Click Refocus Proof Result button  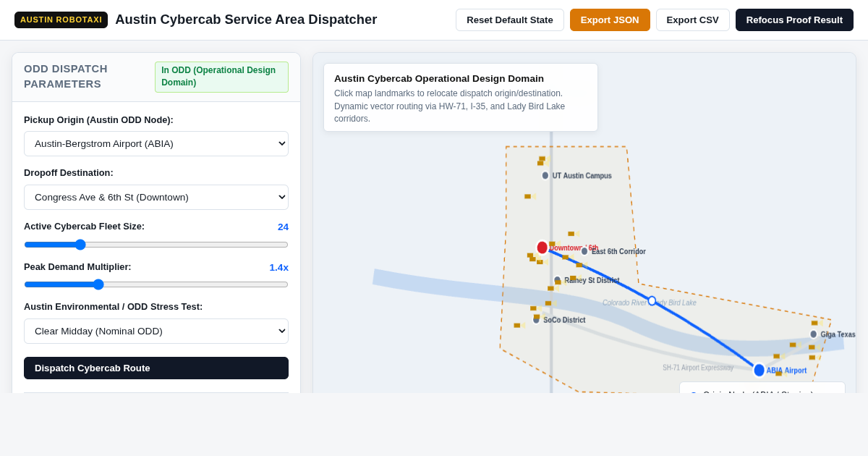(x=794, y=20)
